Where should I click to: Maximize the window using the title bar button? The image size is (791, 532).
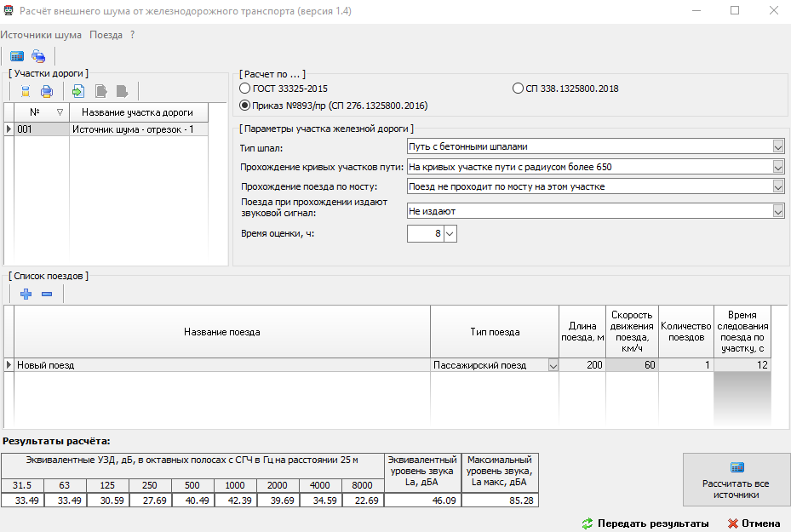point(735,10)
